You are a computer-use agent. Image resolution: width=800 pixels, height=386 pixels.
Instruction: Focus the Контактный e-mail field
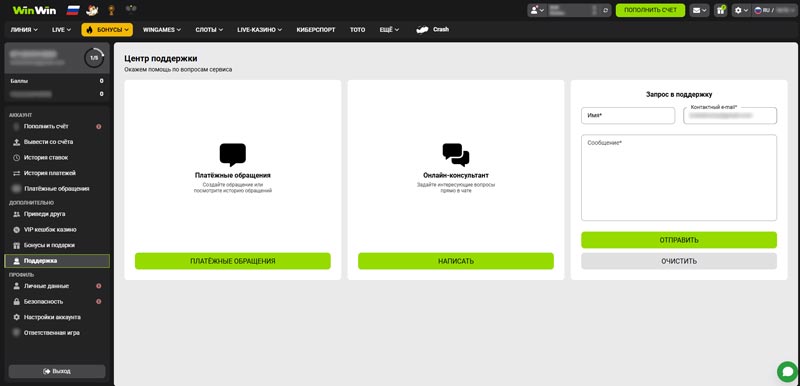[x=730, y=116]
